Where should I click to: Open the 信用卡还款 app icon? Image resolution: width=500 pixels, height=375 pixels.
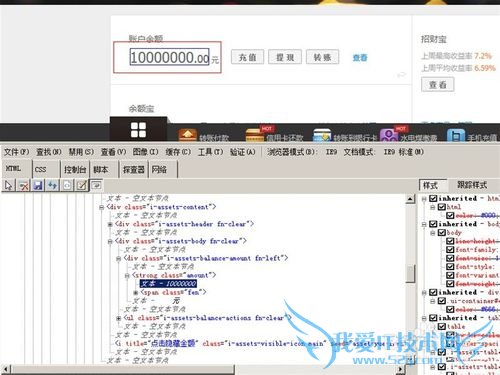click(255, 135)
